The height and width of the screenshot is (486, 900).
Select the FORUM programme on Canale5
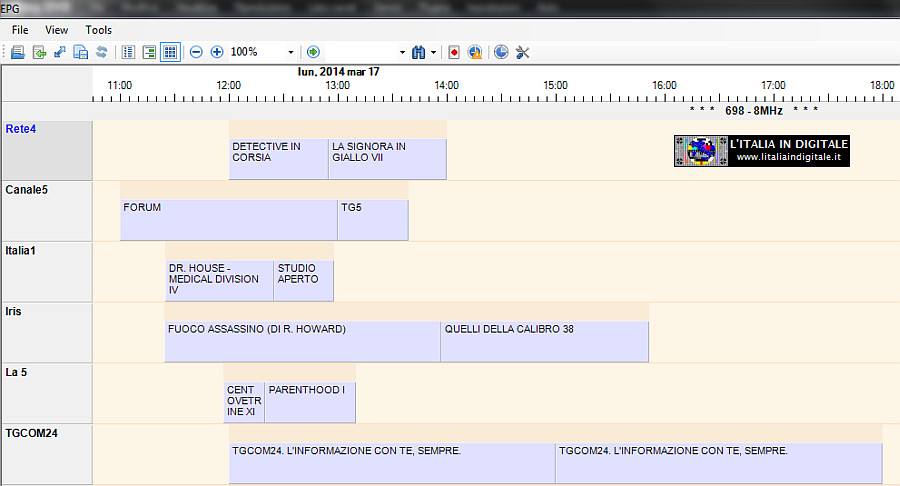(x=228, y=219)
